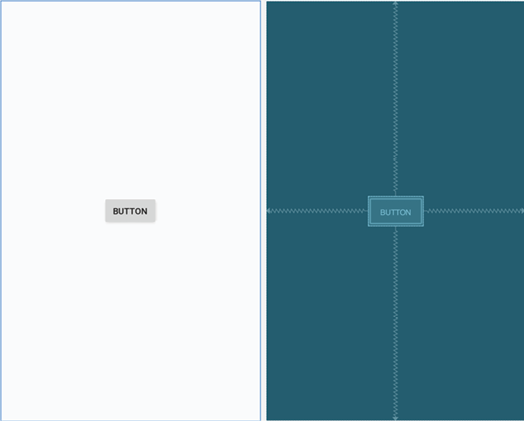Select the BUTTON widget in blueprint view
This screenshot has height=421, width=524.
pos(396,211)
